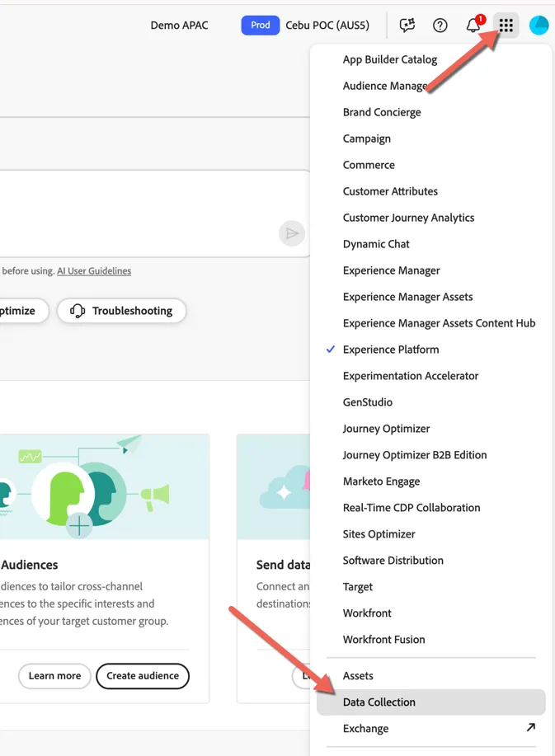Open the Cebu POC (AUS5) sandbox selector
555x756 pixels.
point(327,25)
